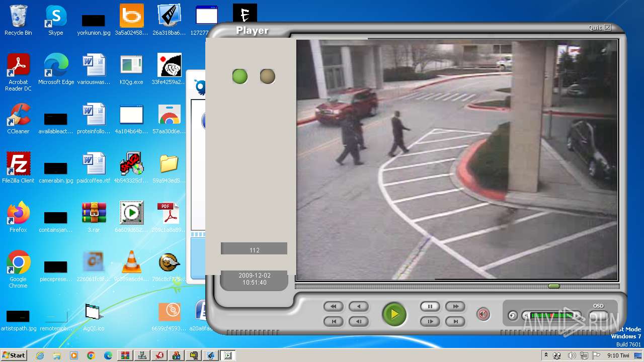Step forward one frame
This screenshot has height=362, width=644.
430,321
